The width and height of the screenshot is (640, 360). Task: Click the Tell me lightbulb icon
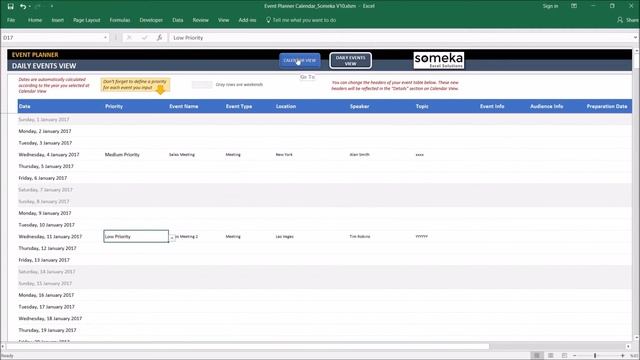tap(268, 20)
